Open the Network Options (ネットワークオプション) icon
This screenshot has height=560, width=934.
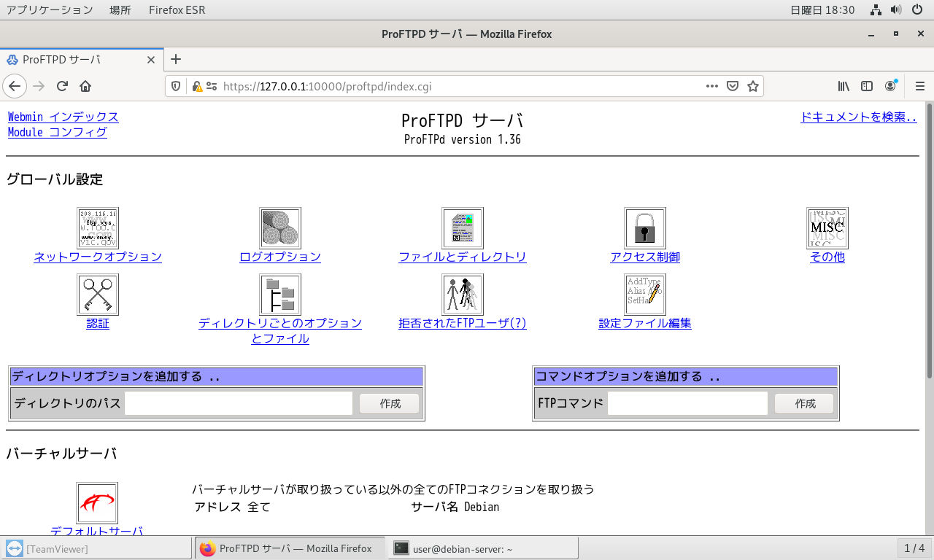pos(98,228)
